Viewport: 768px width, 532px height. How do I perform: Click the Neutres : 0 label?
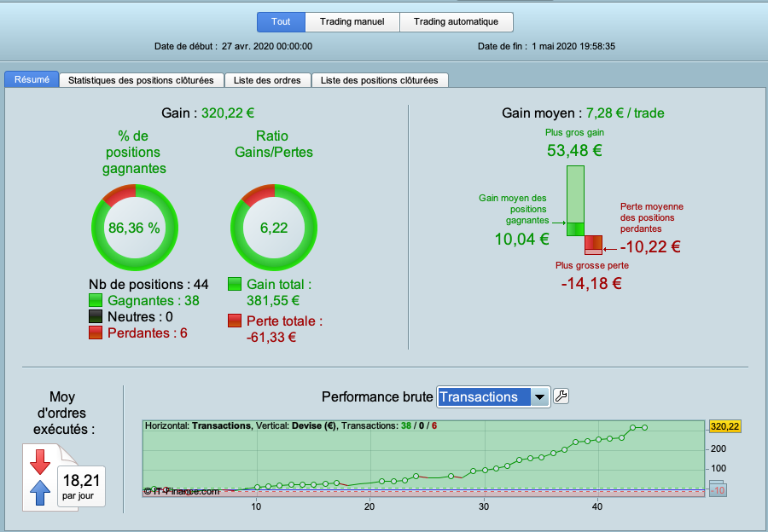coord(140,316)
